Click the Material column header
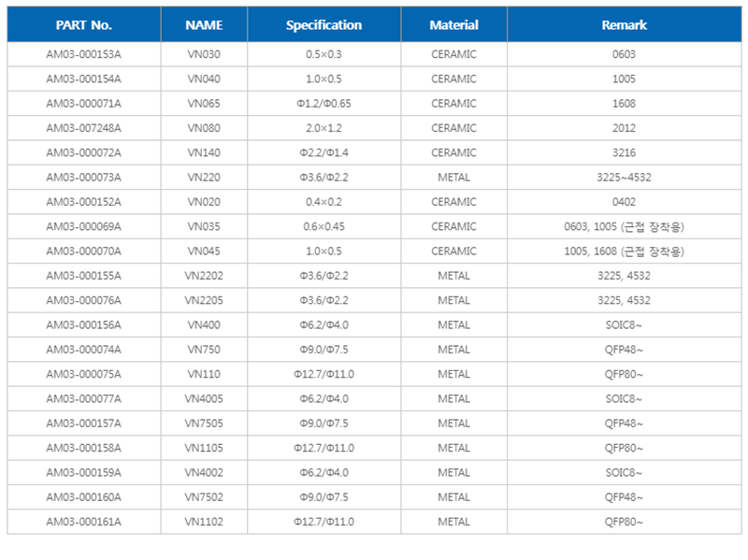This screenshot has width=748, height=560. [x=453, y=25]
